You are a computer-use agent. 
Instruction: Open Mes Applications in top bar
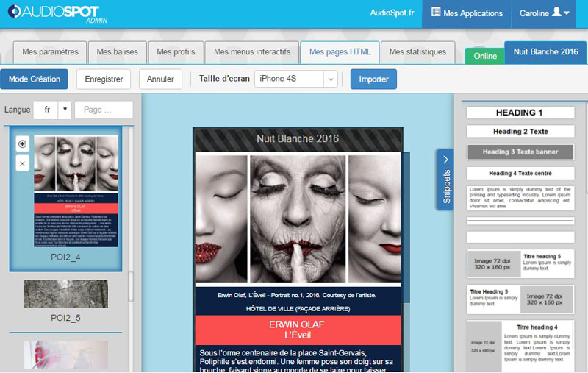467,13
